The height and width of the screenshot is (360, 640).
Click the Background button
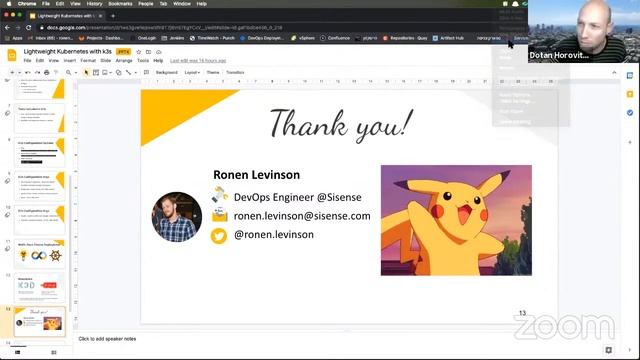[167, 72]
